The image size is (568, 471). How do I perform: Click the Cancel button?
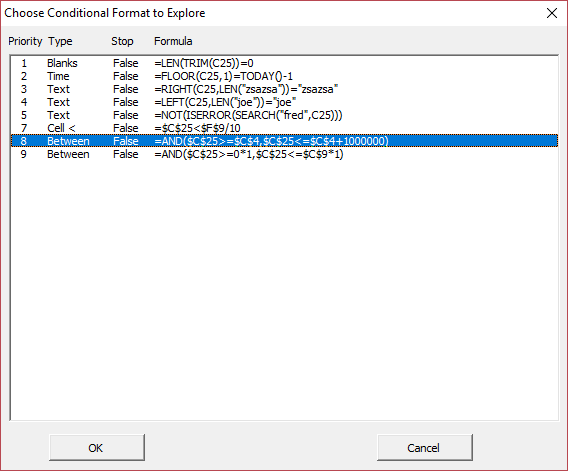425,448
